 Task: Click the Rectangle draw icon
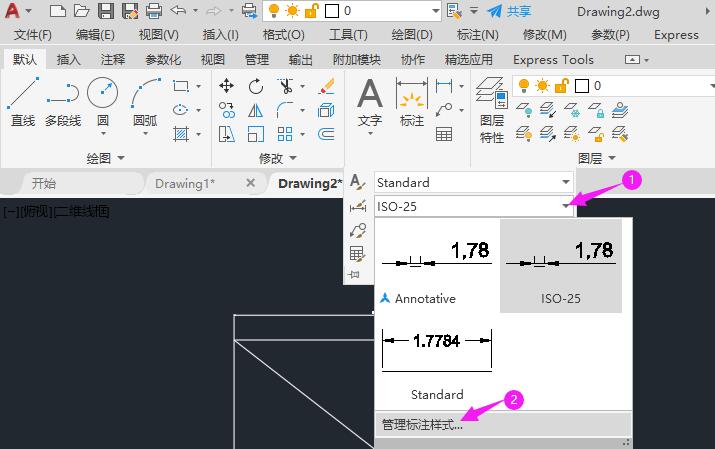click(181, 86)
